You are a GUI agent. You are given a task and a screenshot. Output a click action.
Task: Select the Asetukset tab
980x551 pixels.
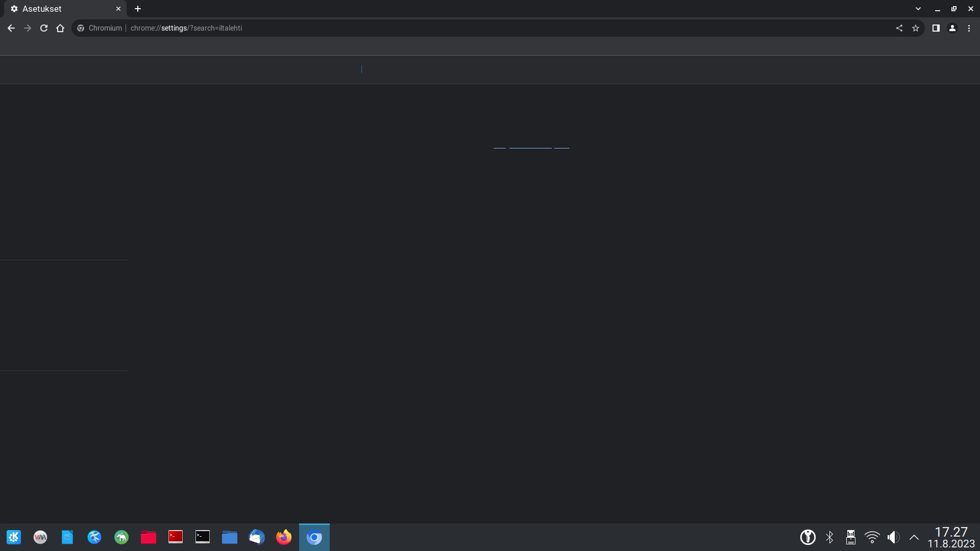[x=56, y=9]
